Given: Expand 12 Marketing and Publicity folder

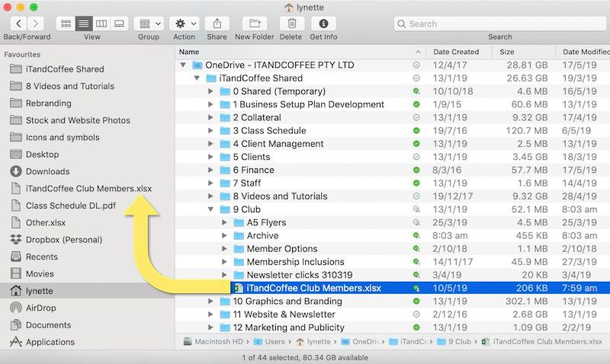Looking at the screenshot, I should coord(210,327).
